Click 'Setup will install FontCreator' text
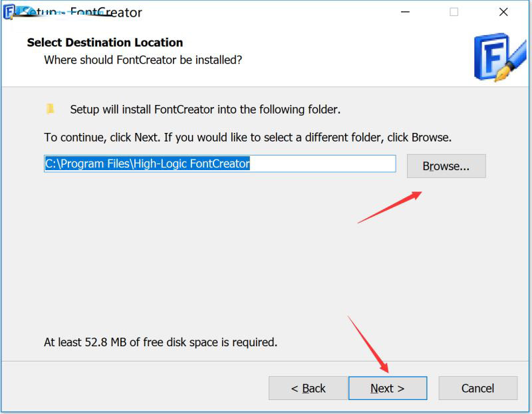Screen dimensions: 532x414 [205, 110]
